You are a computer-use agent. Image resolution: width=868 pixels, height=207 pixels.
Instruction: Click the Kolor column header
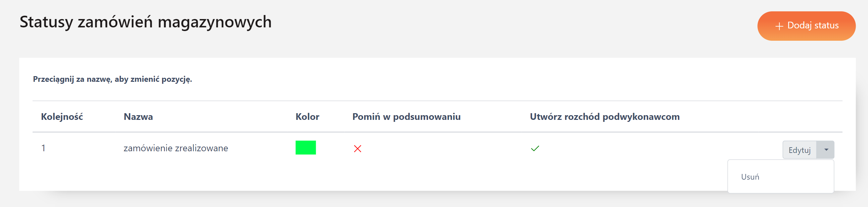(307, 117)
